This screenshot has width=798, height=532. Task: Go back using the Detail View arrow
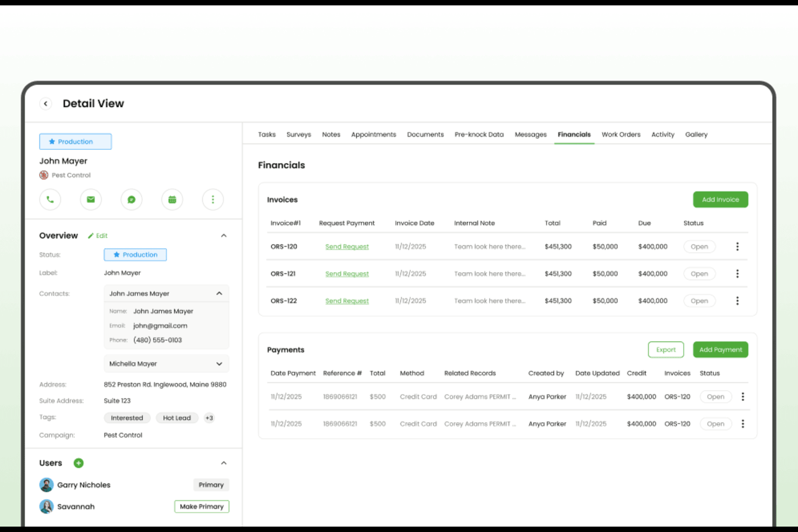[x=46, y=103]
